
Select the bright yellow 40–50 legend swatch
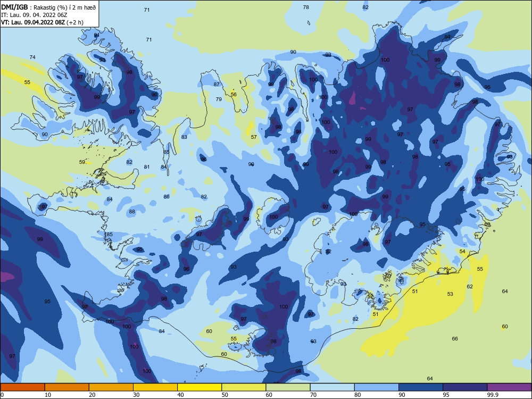pyautogui.click(x=199, y=387)
